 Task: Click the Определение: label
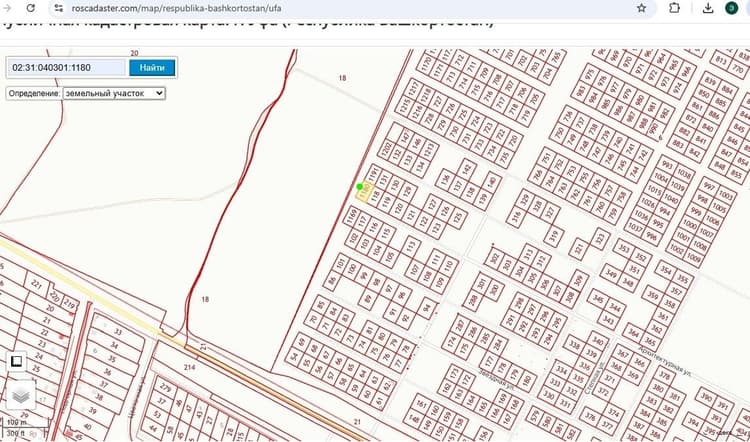pos(34,93)
